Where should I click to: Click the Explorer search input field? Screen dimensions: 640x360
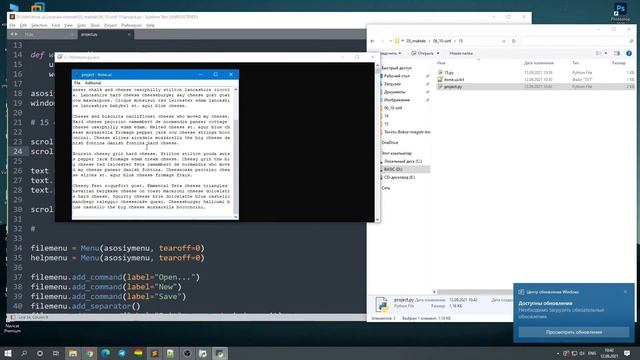[574, 41]
